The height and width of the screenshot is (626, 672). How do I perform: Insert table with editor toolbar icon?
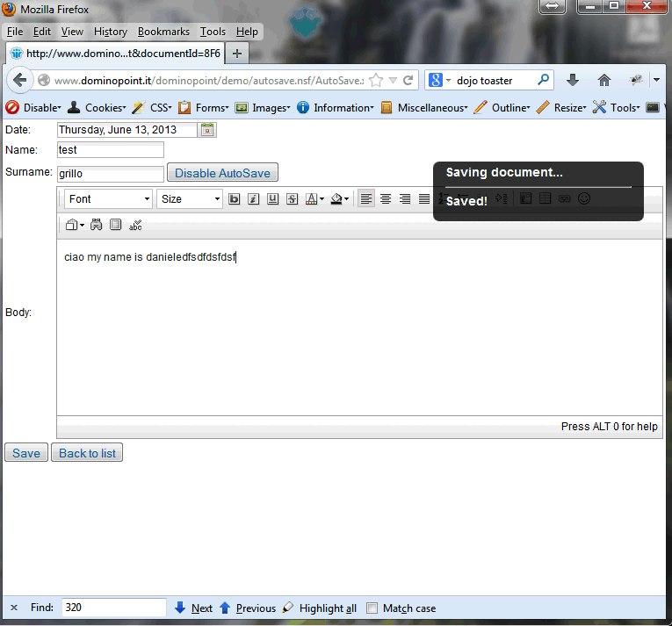pyautogui.click(x=545, y=198)
